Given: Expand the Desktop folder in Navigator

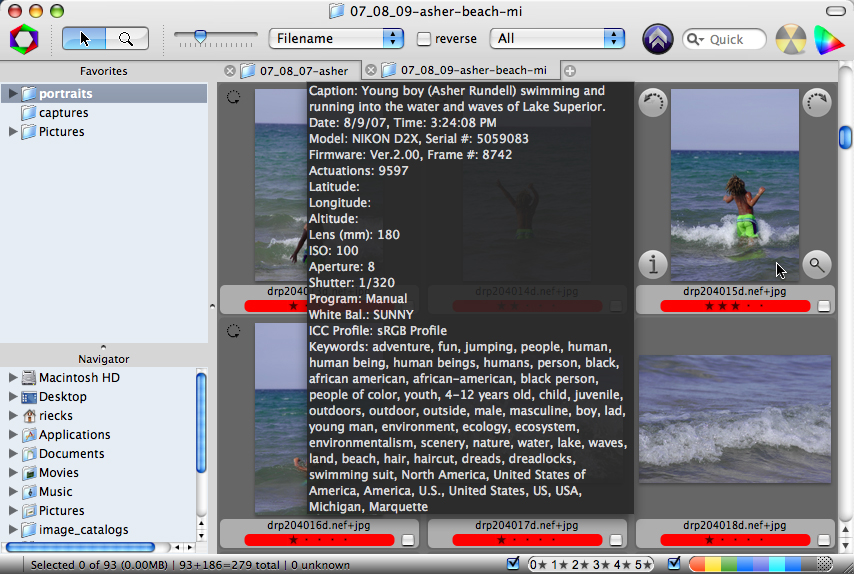Looking at the screenshot, I should (13, 396).
